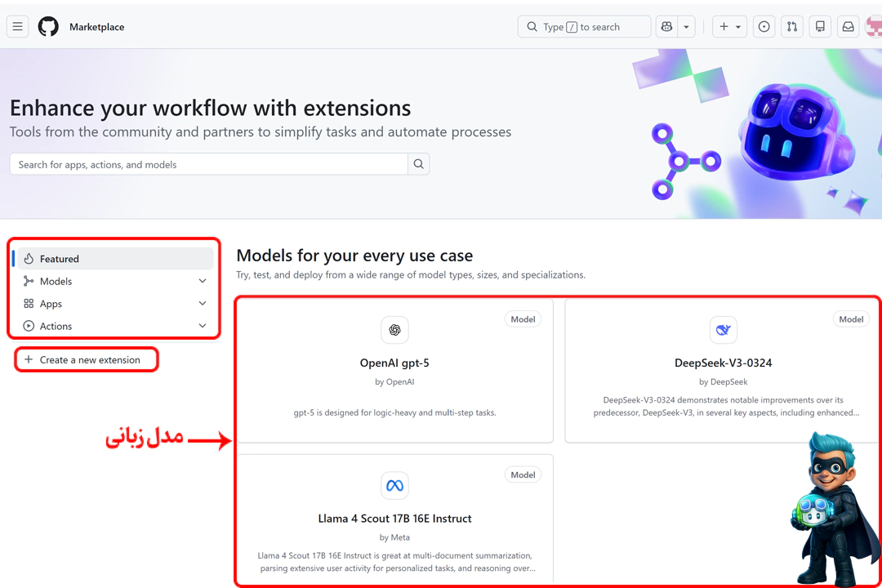Click the Meta logo on the Llama card

394,485
